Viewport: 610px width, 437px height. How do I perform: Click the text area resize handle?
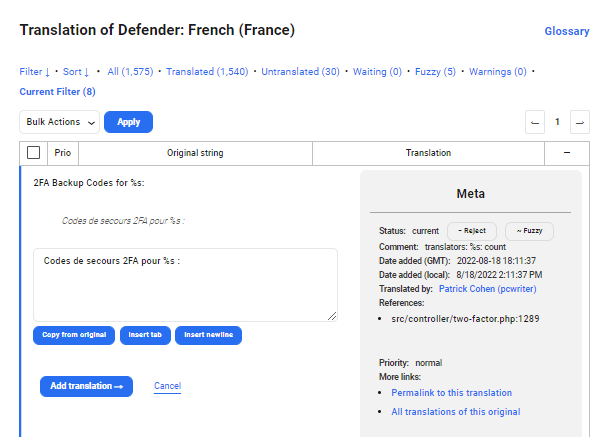coord(332,316)
